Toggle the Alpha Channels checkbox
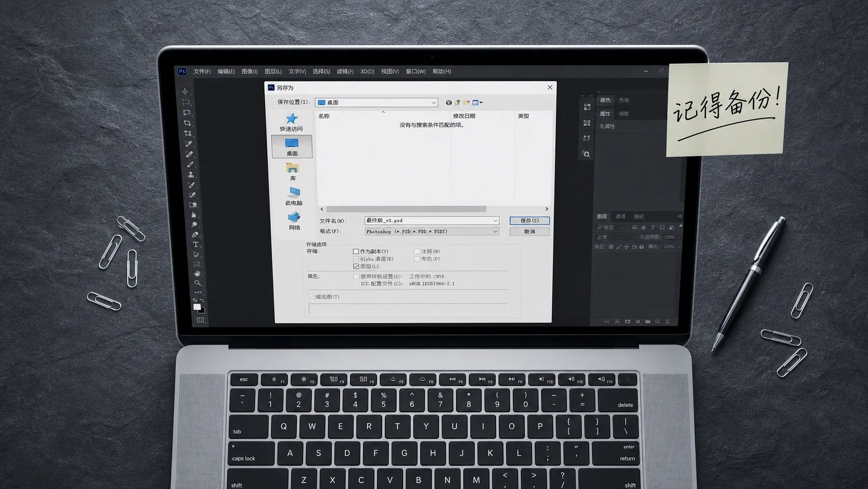The width and height of the screenshot is (868, 489). (x=356, y=259)
